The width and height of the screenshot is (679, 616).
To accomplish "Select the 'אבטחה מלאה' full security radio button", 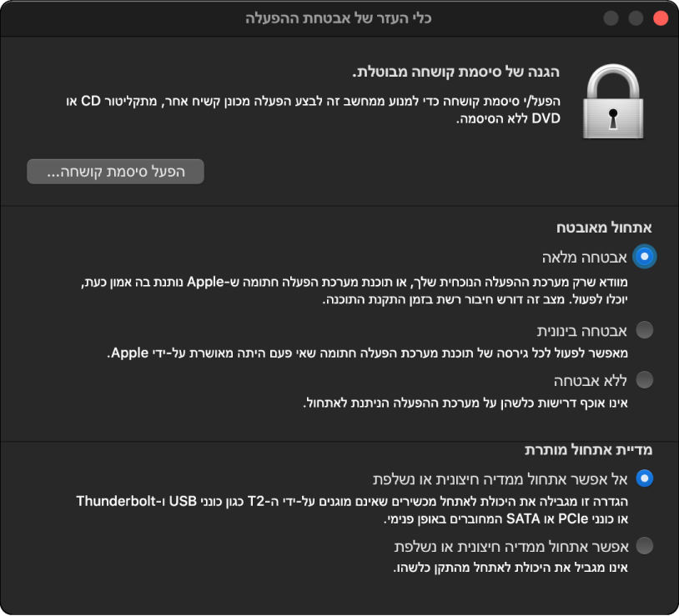I will tap(644, 257).
